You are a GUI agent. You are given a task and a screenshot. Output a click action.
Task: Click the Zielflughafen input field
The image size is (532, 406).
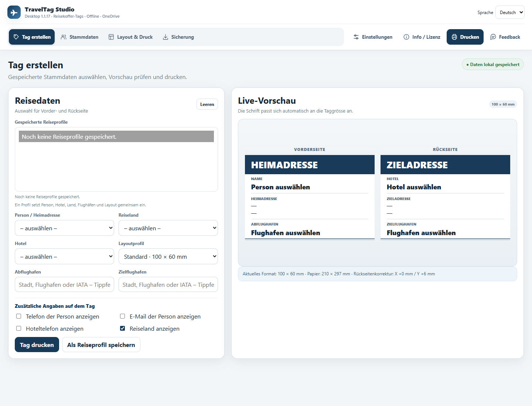[x=168, y=285]
